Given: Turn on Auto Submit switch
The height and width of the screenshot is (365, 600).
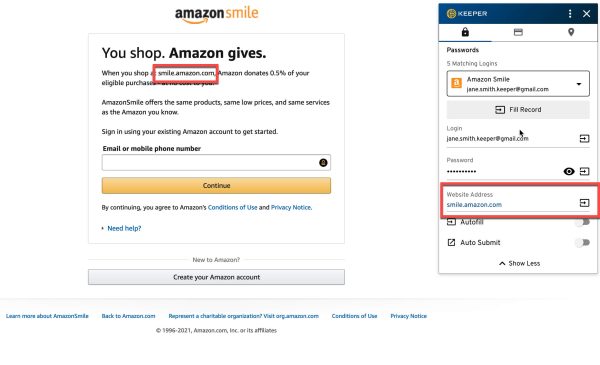Looking at the screenshot, I should (x=582, y=243).
